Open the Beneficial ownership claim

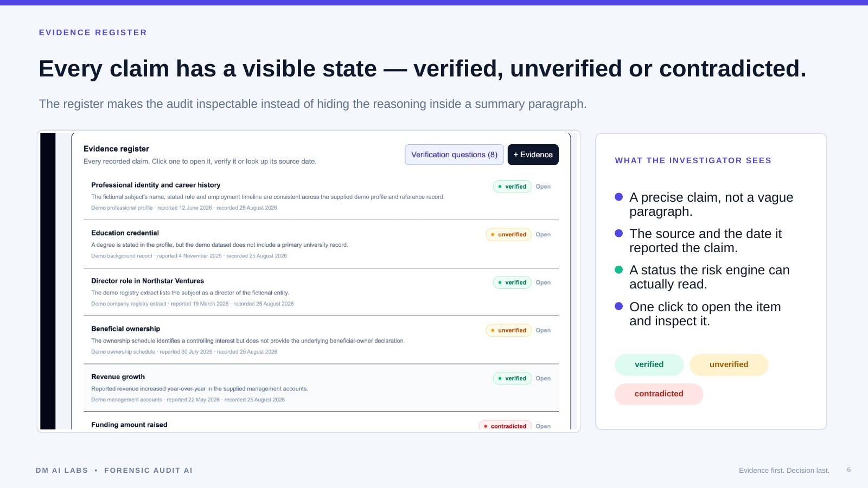coord(543,330)
